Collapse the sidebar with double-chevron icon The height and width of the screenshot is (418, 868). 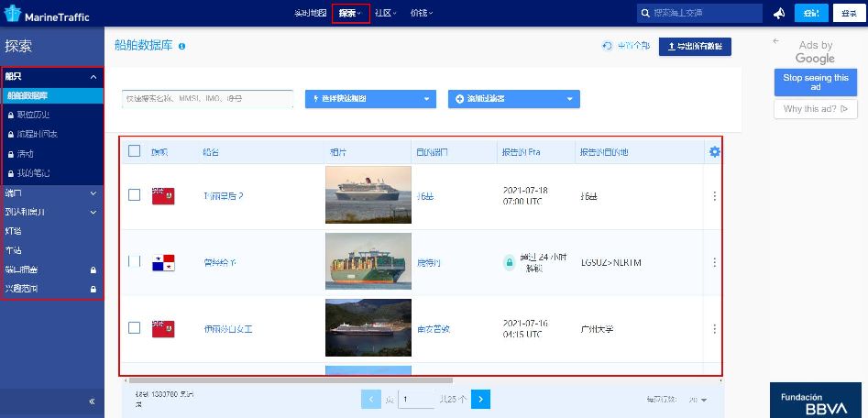(x=92, y=401)
